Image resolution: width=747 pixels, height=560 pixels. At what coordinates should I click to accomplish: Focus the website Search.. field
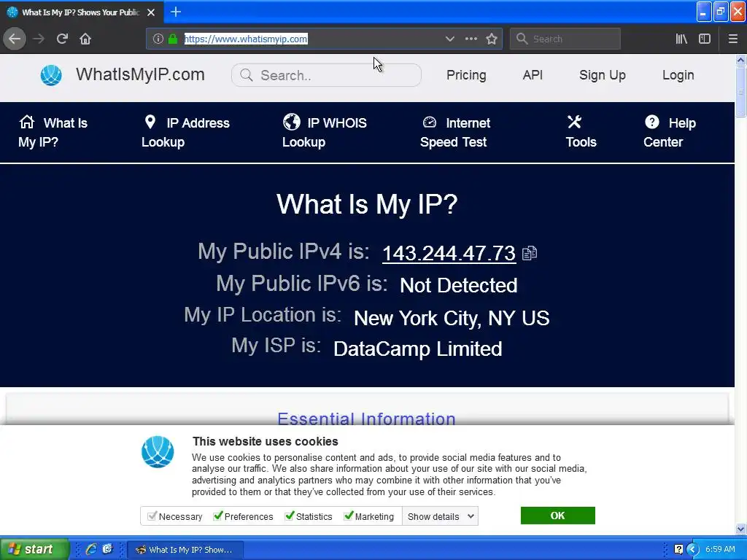(326, 75)
